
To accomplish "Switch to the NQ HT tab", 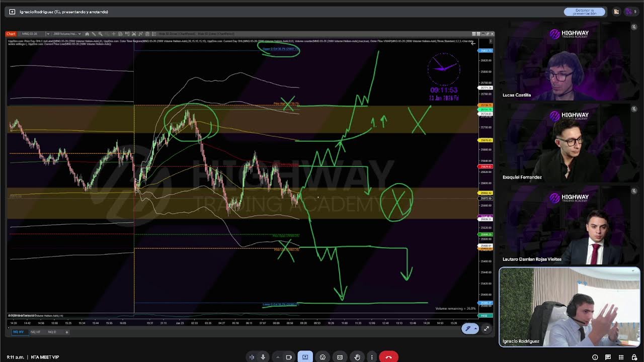I will (x=35, y=332).
